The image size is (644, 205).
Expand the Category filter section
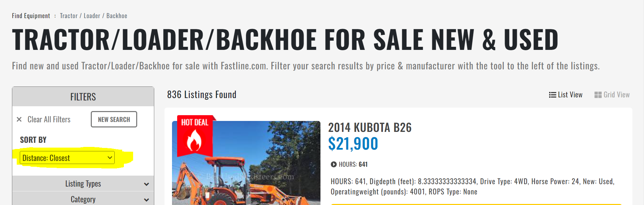click(83, 199)
